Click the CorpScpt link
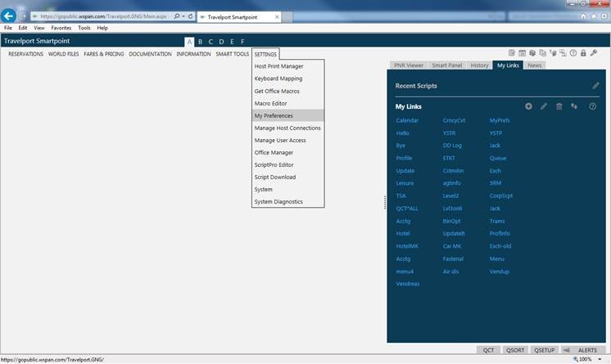This screenshot has width=611, height=364. tap(501, 195)
